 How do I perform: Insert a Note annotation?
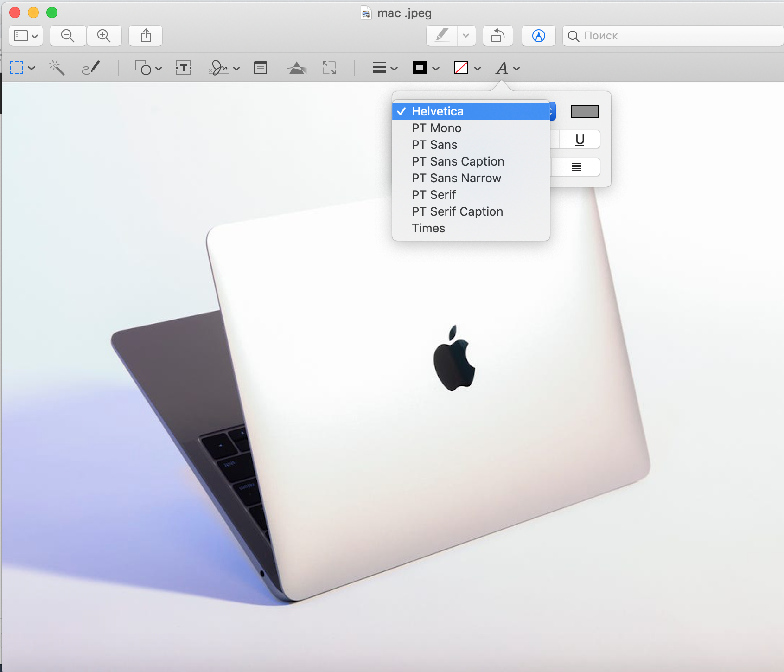tap(261, 68)
